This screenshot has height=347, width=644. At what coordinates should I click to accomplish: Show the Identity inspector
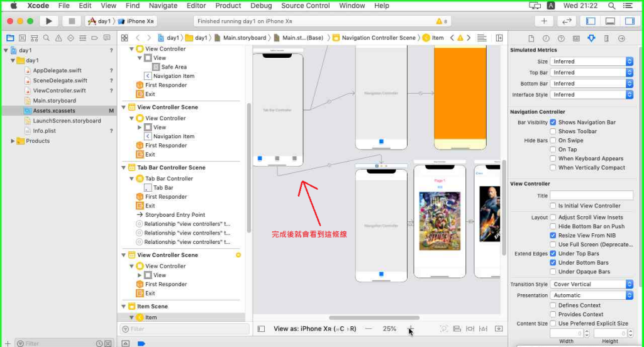576,38
